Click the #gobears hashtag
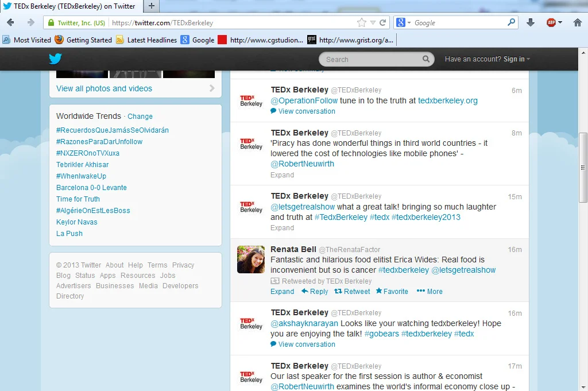This screenshot has height=391, width=588. [381, 334]
